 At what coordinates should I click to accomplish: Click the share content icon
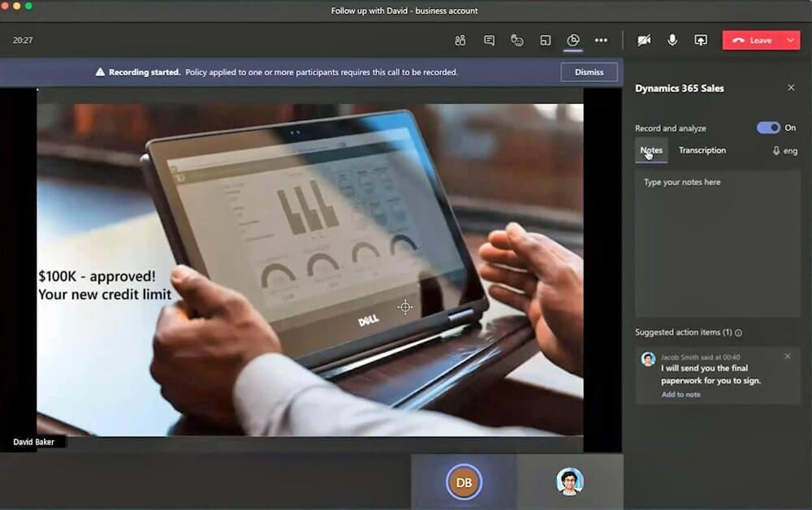(x=701, y=40)
